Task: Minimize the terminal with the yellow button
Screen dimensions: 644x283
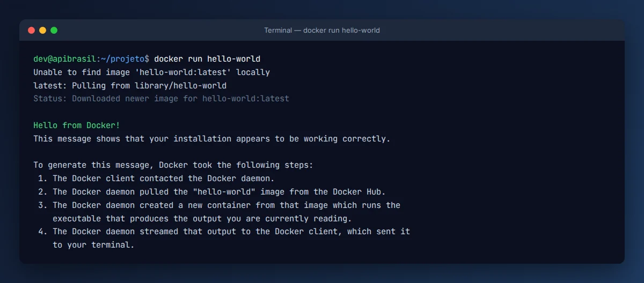Action: click(42, 31)
